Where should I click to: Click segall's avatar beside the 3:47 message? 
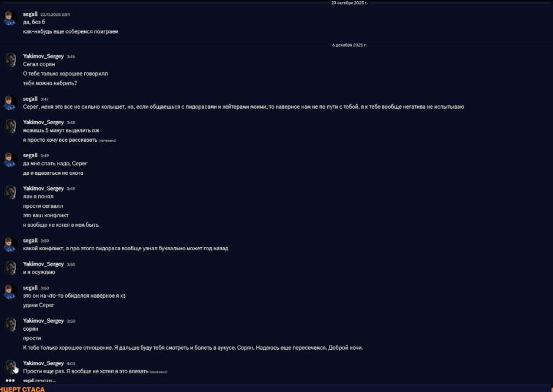[x=10, y=102]
